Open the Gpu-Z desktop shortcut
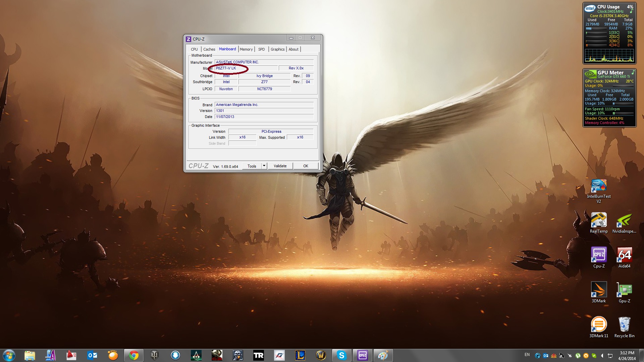644x362 pixels. click(x=624, y=292)
